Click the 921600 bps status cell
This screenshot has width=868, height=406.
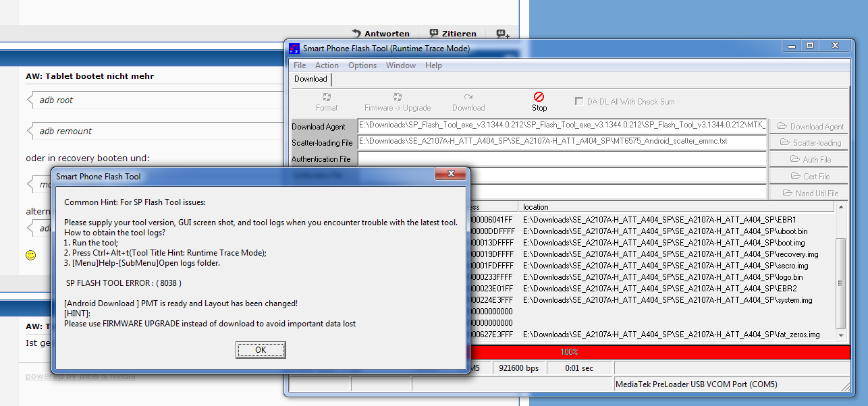[x=518, y=368]
